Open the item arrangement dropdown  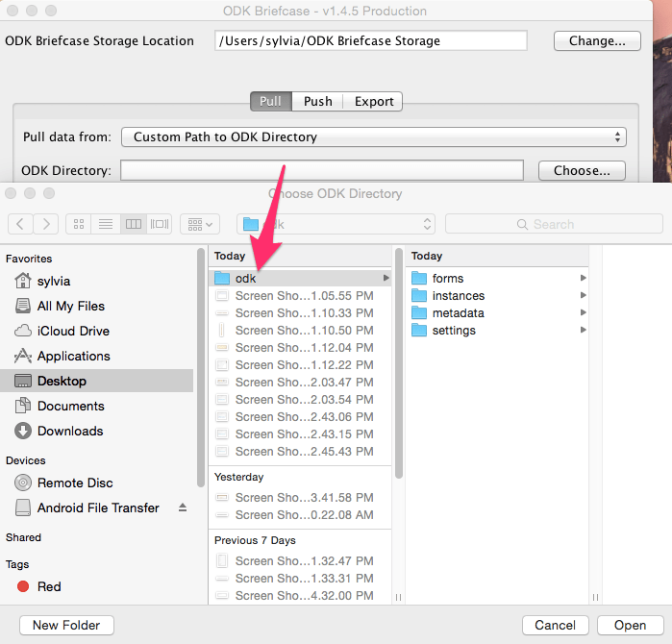[x=200, y=224]
